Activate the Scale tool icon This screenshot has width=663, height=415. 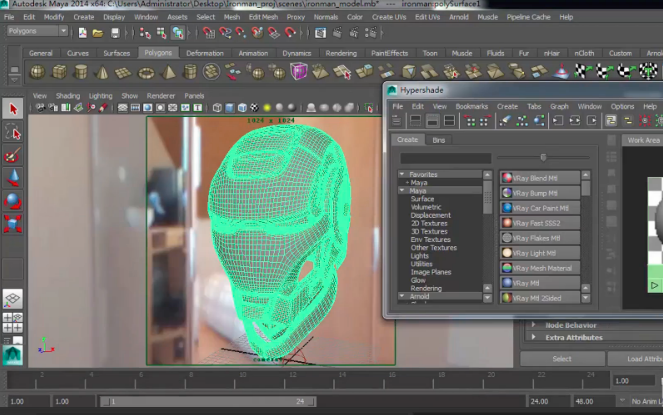(13, 224)
